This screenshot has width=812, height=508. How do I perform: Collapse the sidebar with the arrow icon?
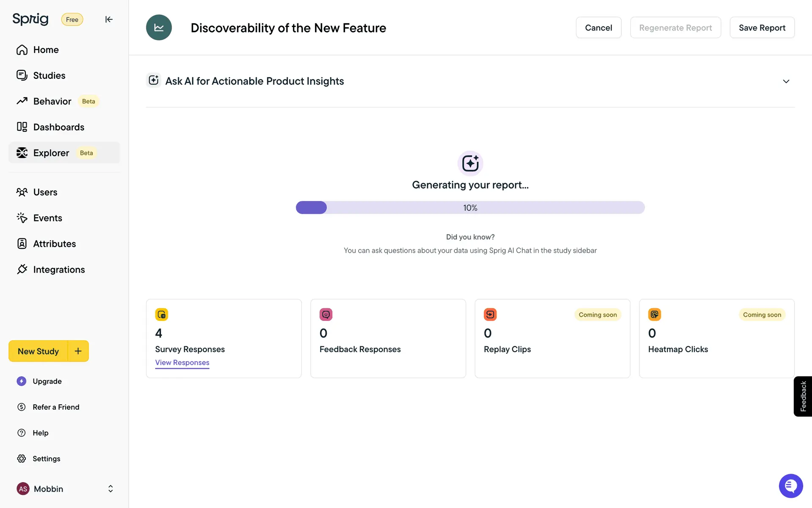coord(109,19)
